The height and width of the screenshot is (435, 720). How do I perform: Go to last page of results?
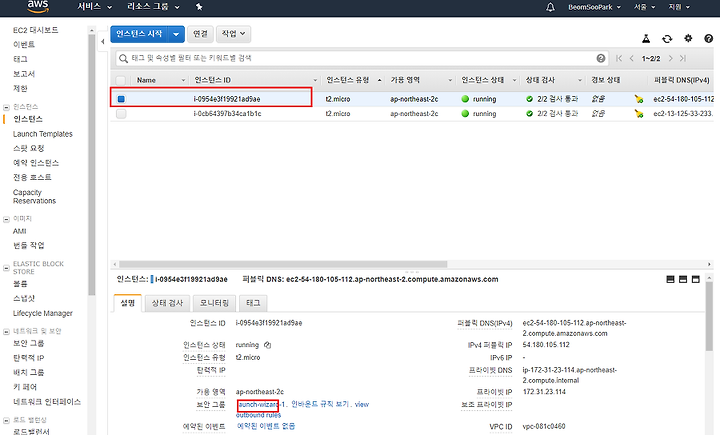(683, 58)
